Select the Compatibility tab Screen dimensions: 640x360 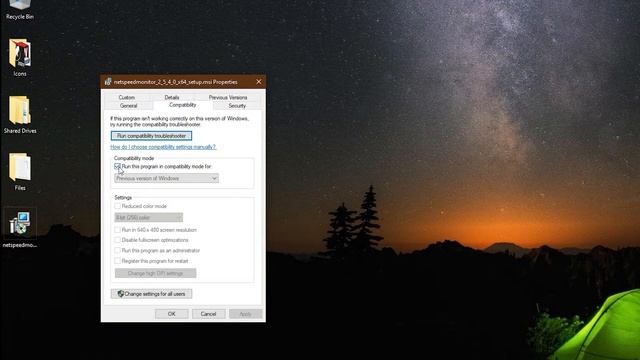coord(182,105)
